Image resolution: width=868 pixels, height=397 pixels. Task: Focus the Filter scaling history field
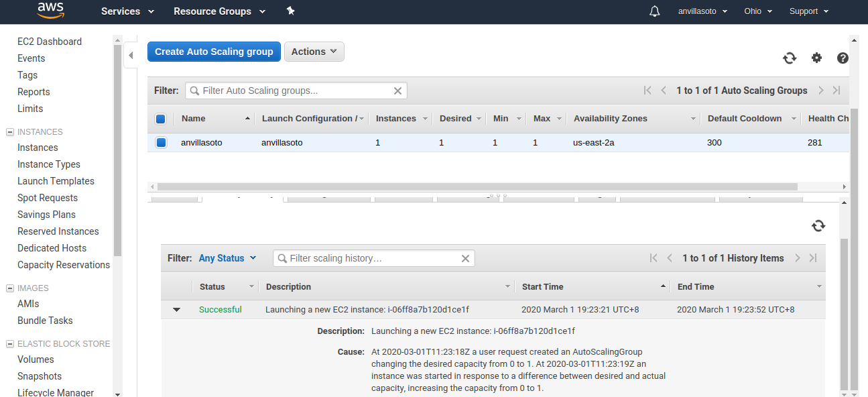(373, 258)
